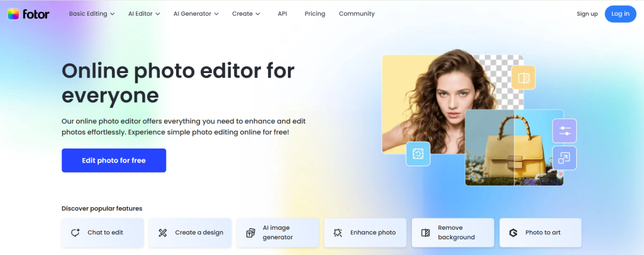Click the Photo to art icon

513,232
